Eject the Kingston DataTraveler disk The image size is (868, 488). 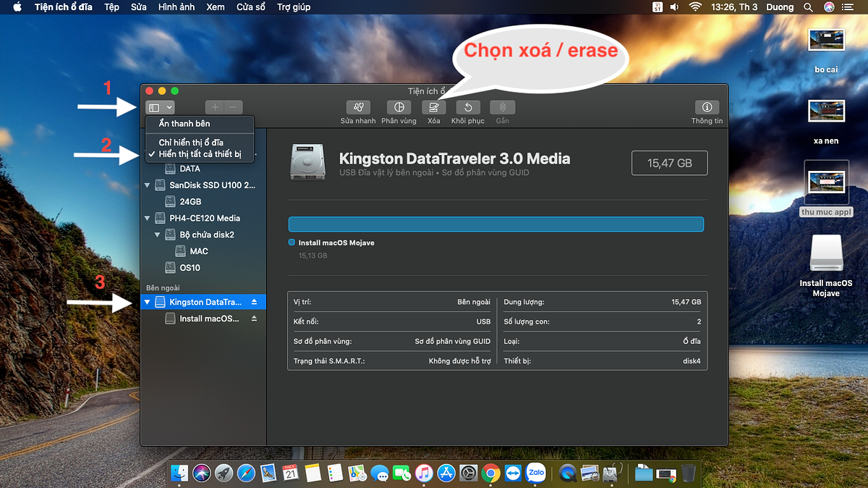tap(254, 302)
